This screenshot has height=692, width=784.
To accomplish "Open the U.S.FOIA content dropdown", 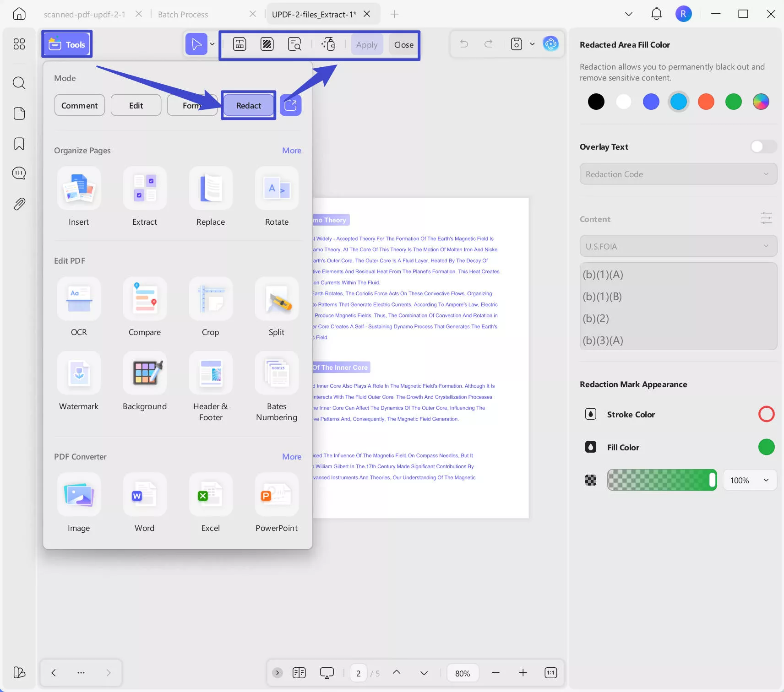I will (x=678, y=246).
